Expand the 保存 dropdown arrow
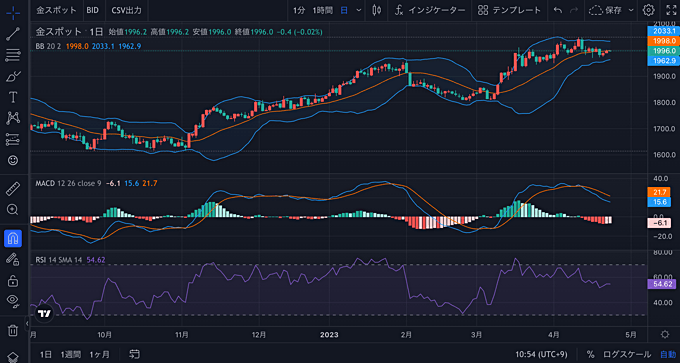The image size is (680, 363). coord(631,10)
